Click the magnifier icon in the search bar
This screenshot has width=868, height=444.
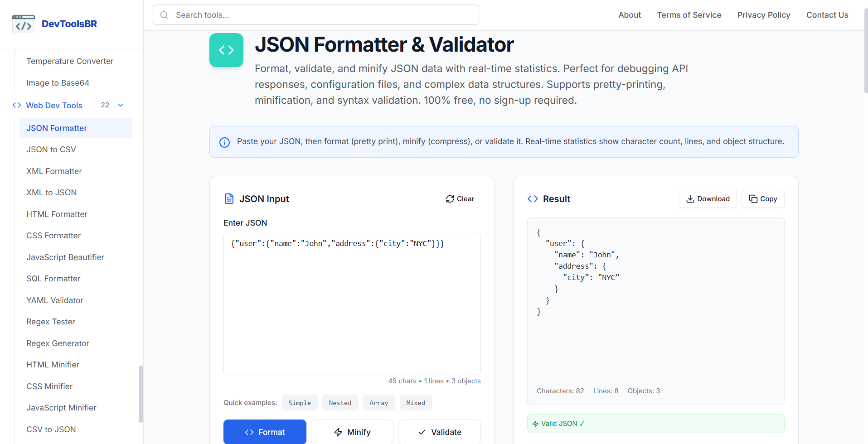tap(164, 14)
